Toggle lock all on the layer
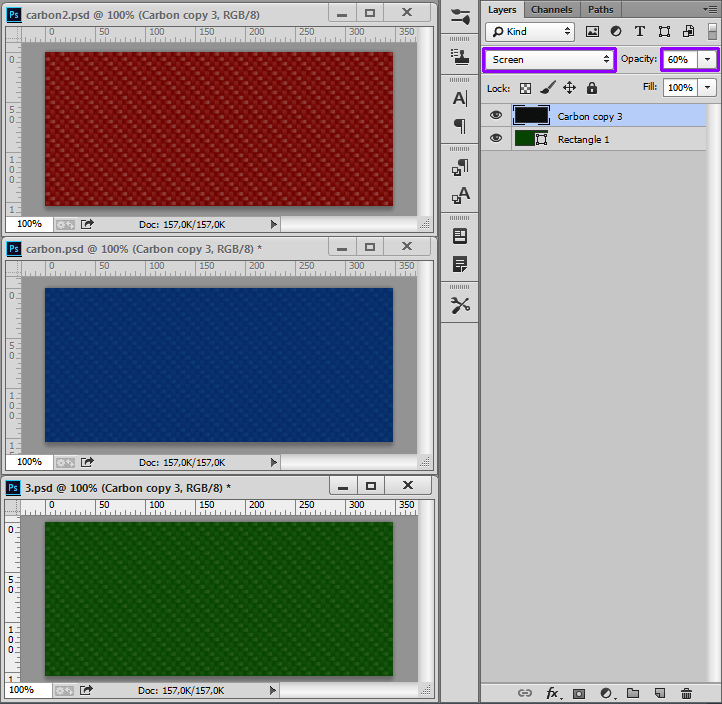722x704 pixels. click(x=591, y=88)
